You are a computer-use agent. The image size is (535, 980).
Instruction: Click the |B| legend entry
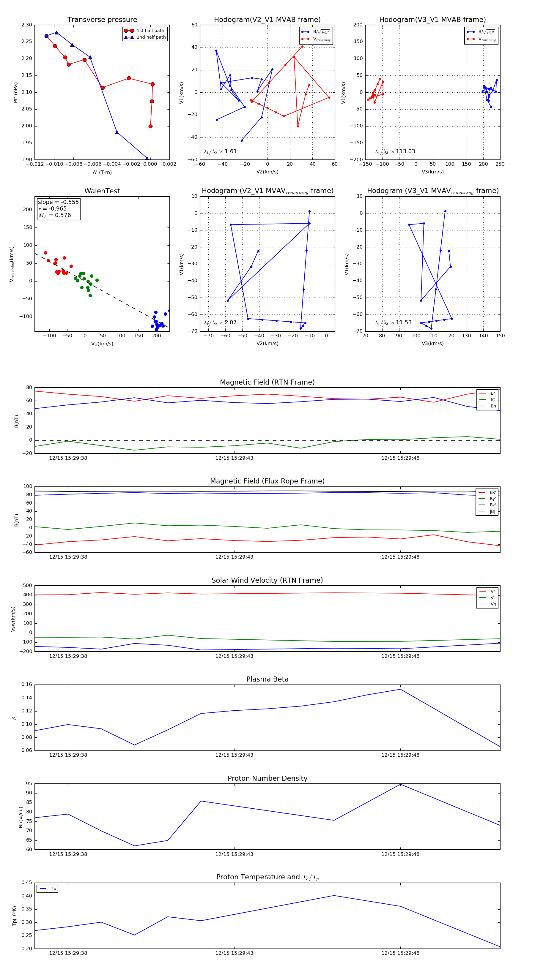(487, 511)
